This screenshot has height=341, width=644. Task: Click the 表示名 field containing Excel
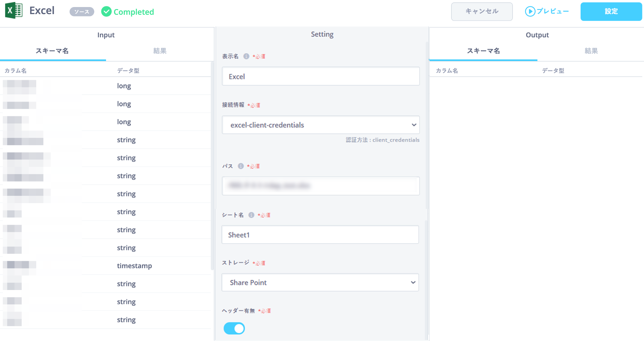pyautogui.click(x=321, y=76)
